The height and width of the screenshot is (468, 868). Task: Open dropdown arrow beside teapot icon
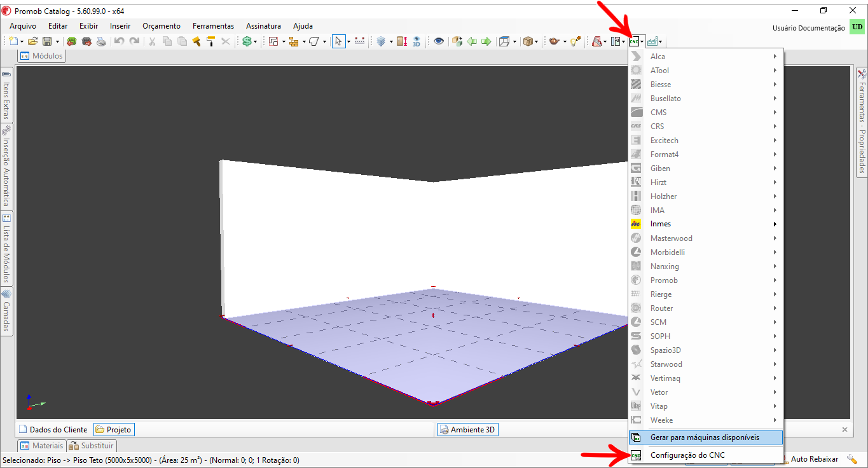pyautogui.click(x=564, y=41)
